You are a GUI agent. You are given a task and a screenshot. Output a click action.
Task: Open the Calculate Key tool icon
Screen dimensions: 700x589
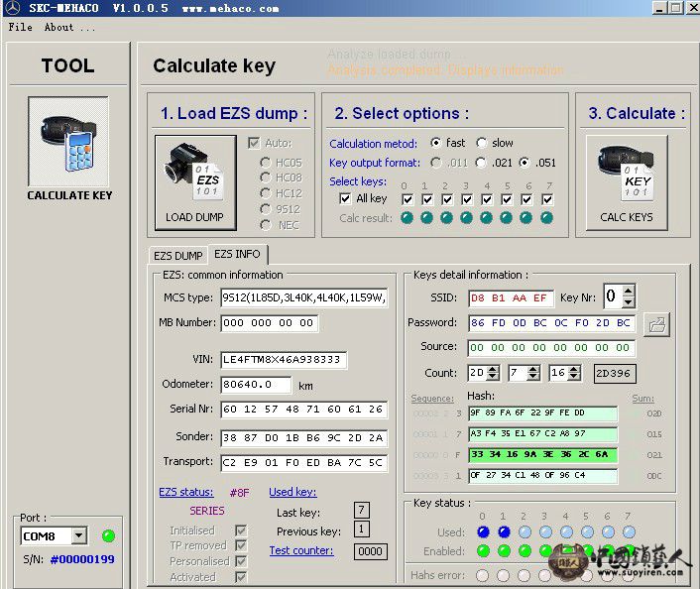[x=68, y=141]
